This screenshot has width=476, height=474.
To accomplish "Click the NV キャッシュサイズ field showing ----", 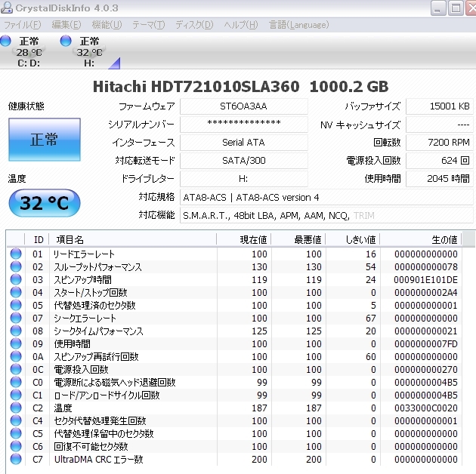I will tap(440, 125).
